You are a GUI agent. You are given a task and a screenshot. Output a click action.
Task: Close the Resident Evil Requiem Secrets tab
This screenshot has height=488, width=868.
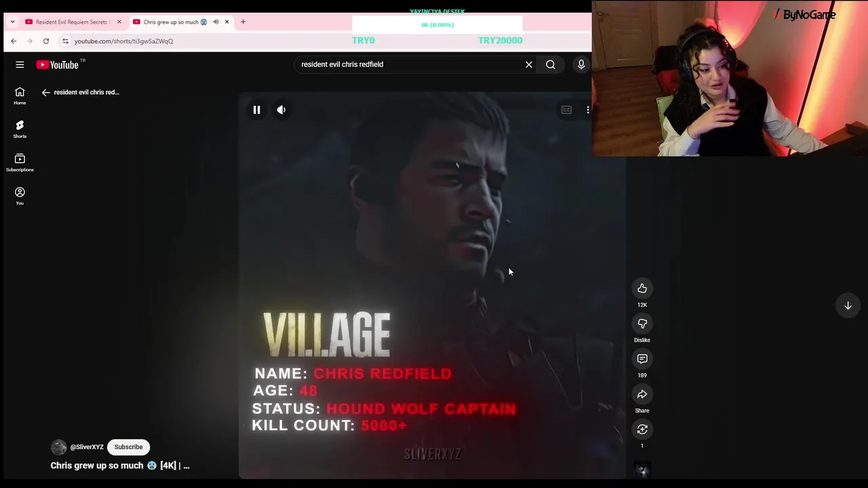click(119, 22)
